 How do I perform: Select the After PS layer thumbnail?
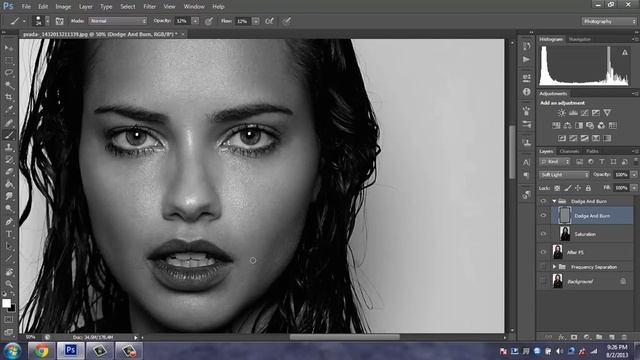tap(557, 252)
